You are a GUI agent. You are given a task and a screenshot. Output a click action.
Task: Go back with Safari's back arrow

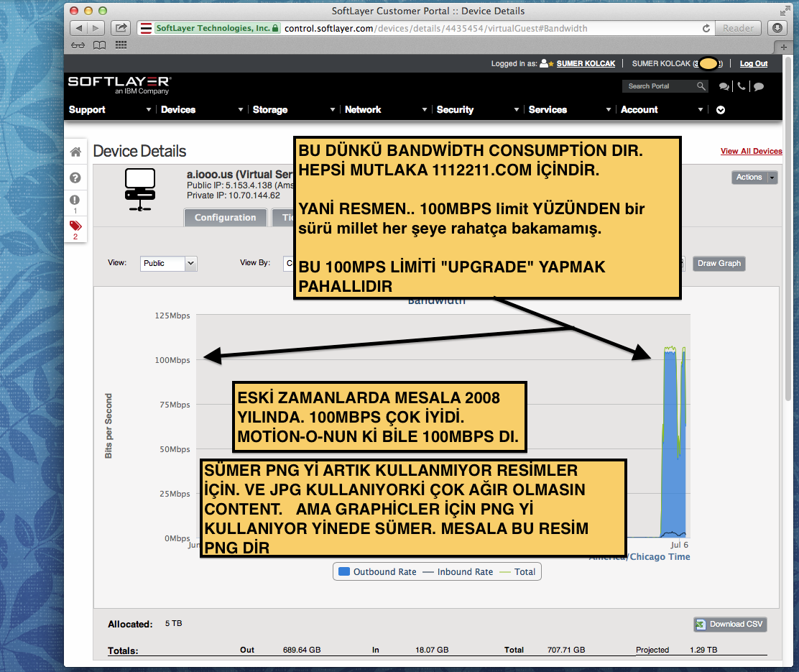(x=78, y=28)
